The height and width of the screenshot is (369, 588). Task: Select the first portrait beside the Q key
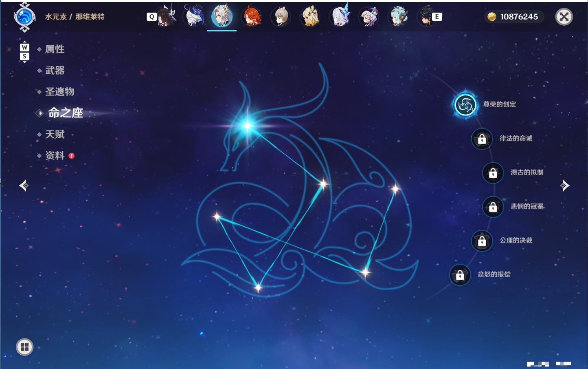pos(166,16)
